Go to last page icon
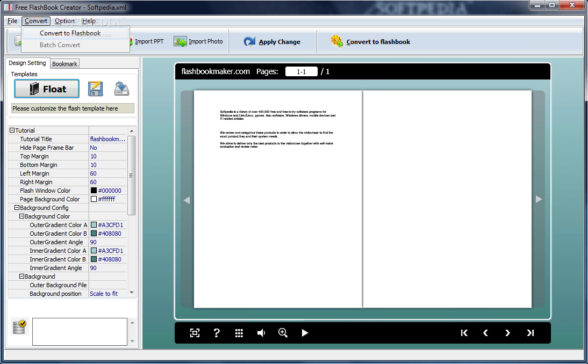This screenshot has height=364, width=588. (x=530, y=333)
